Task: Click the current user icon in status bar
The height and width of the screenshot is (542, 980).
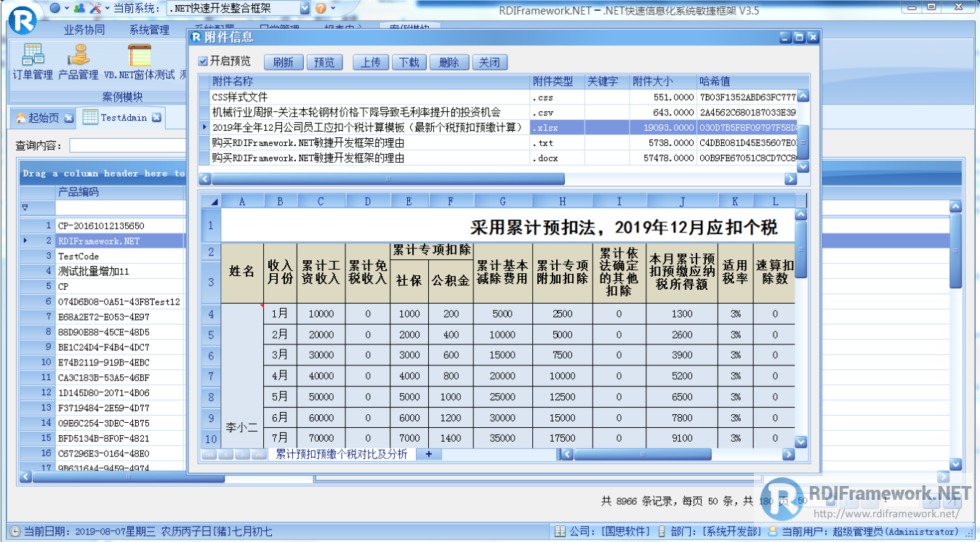Action: tap(773, 532)
